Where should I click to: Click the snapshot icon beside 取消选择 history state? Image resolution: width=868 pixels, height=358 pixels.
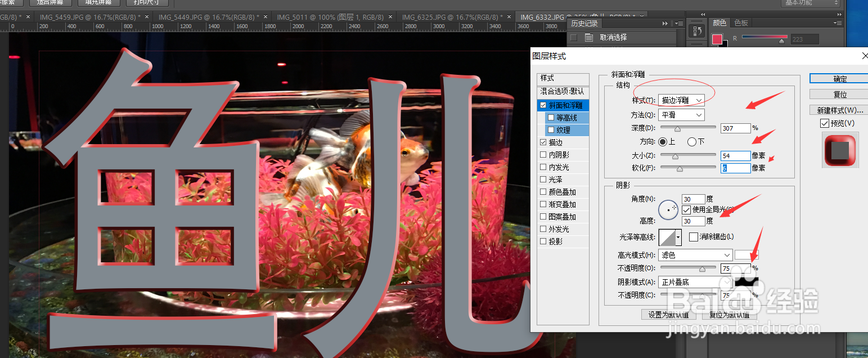pyautogui.click(x=589, y=38)
